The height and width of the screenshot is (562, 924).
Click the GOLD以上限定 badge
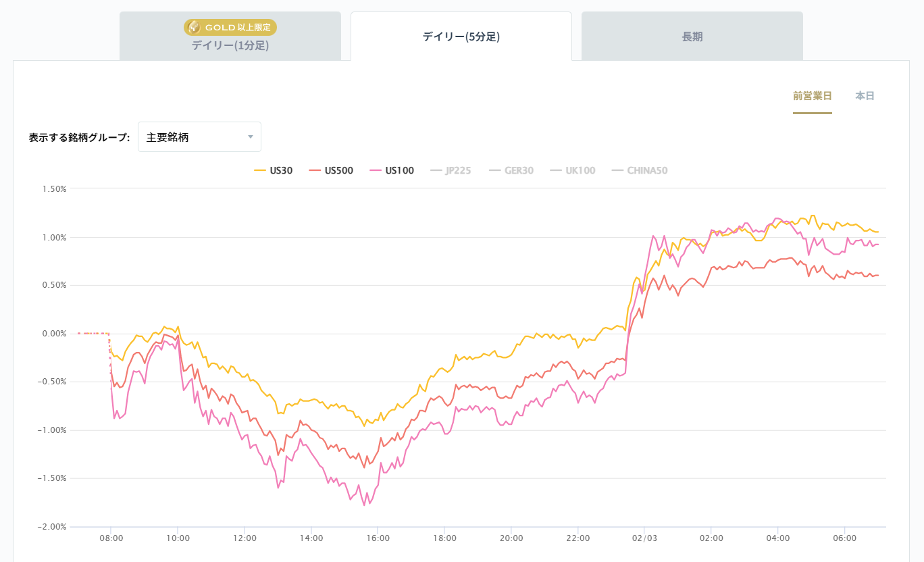point(230,27)
